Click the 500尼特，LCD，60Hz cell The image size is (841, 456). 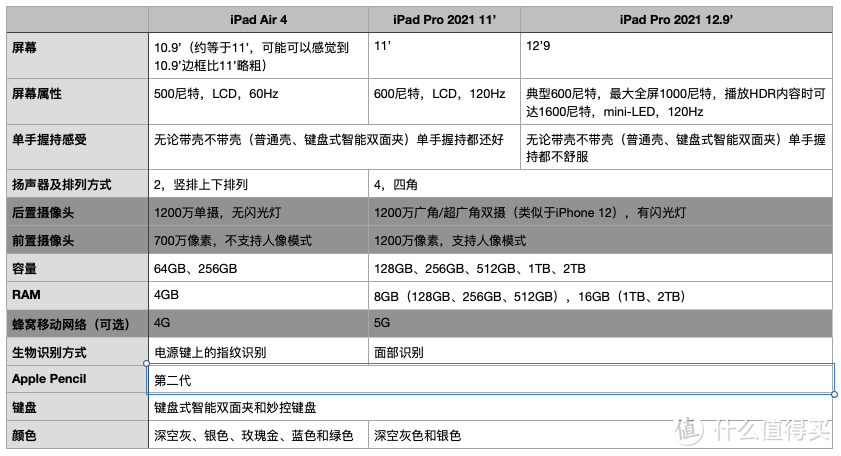[x=259, y=102]
